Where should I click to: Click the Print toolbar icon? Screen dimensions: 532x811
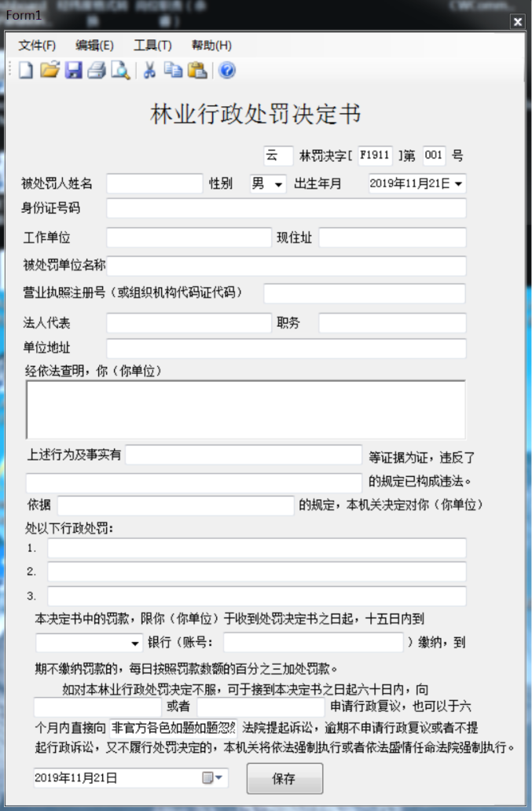(97, 71)
